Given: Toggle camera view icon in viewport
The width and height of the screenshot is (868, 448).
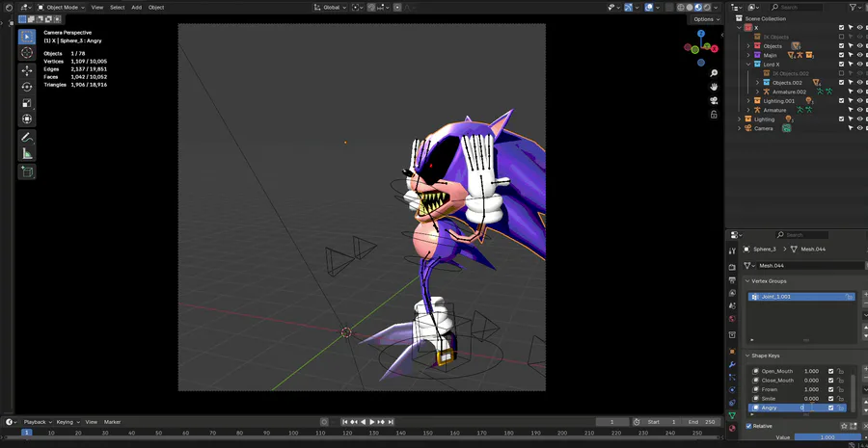Looking at the screenshot, I should 714,100.
